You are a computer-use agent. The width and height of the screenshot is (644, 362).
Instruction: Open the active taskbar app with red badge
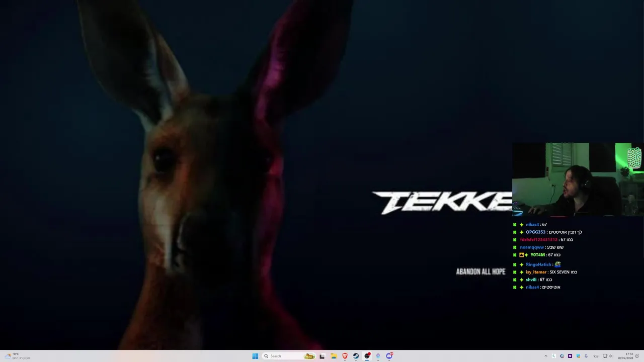tap(367, 356)
